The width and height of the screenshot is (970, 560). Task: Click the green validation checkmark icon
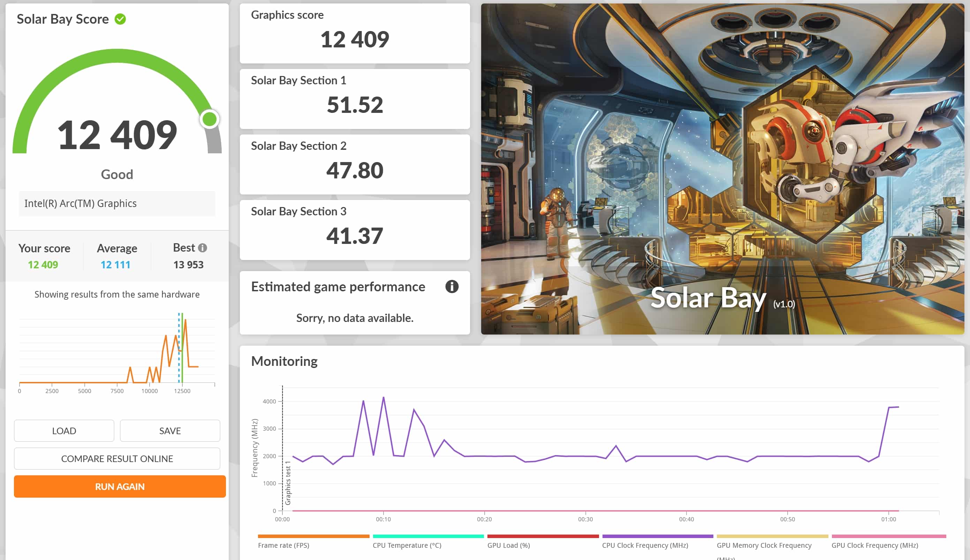click(x=120, y=19)
